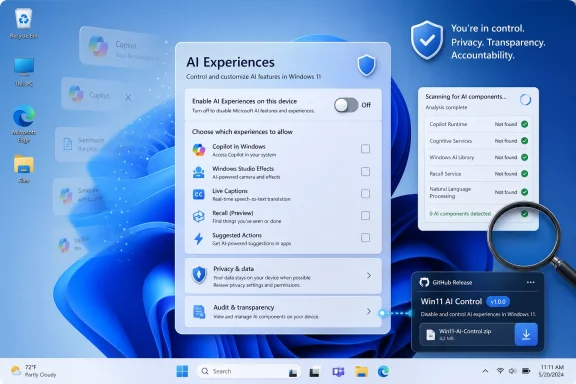Check the Windows Studio Effects checkbox
576x384 pixels.
[x=365, y=171]
